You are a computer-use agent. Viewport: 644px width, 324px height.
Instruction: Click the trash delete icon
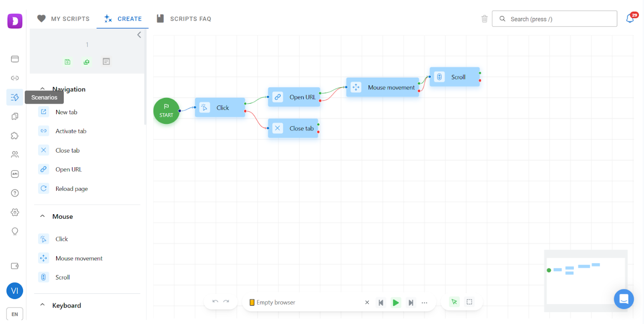pyautogui.click(x=484, y=19)
